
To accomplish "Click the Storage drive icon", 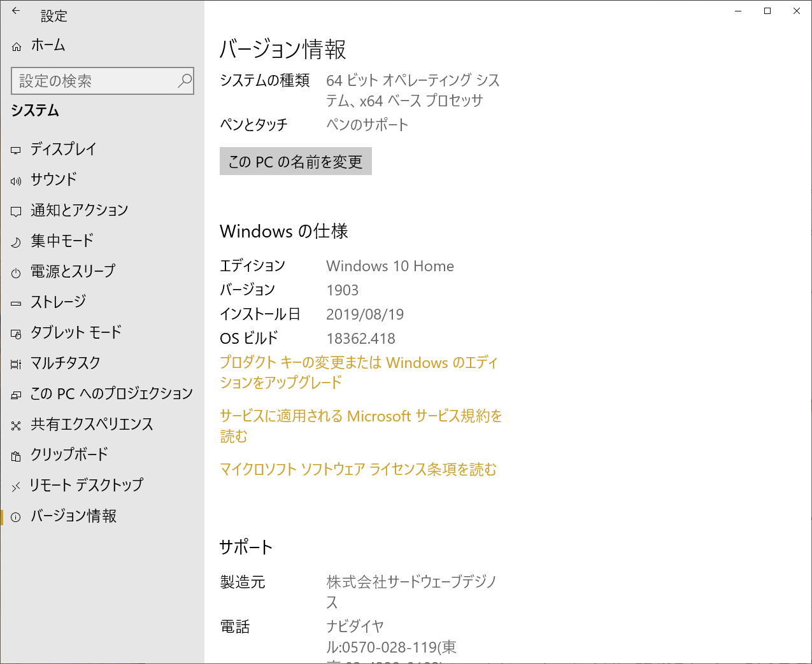I will point(16,304).
